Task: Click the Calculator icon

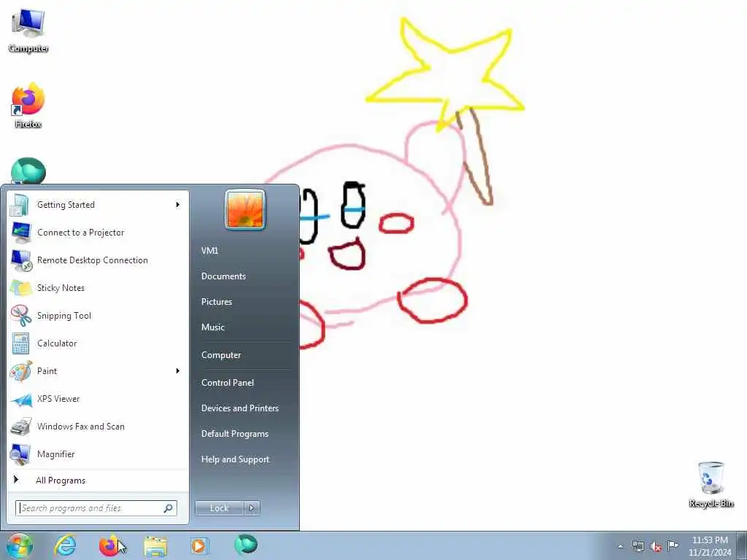Action: (20, 343)
